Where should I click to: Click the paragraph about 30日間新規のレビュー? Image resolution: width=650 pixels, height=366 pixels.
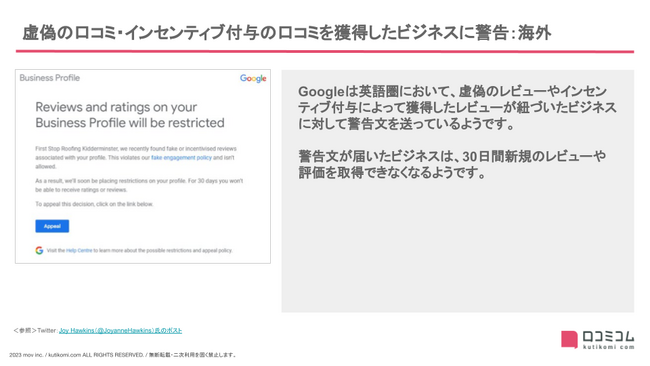point(452,164)
